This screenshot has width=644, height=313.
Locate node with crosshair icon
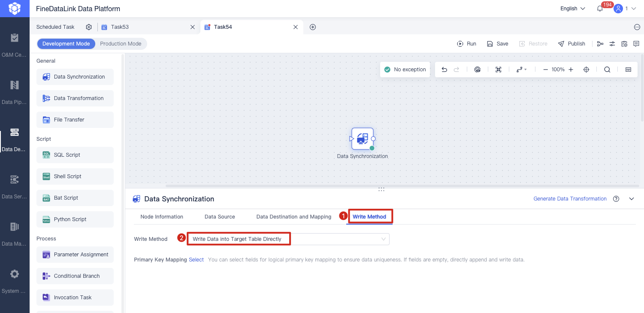click(x=586, y=70)
